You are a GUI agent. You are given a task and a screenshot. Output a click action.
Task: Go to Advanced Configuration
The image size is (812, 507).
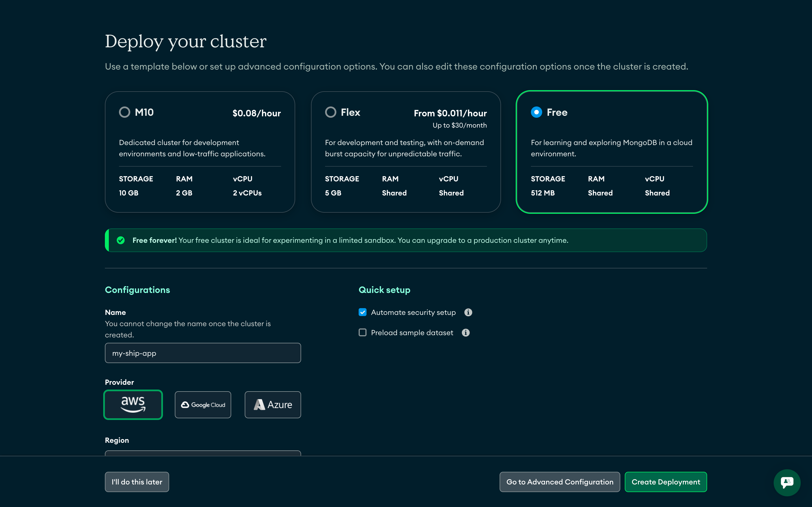point(559,482)
